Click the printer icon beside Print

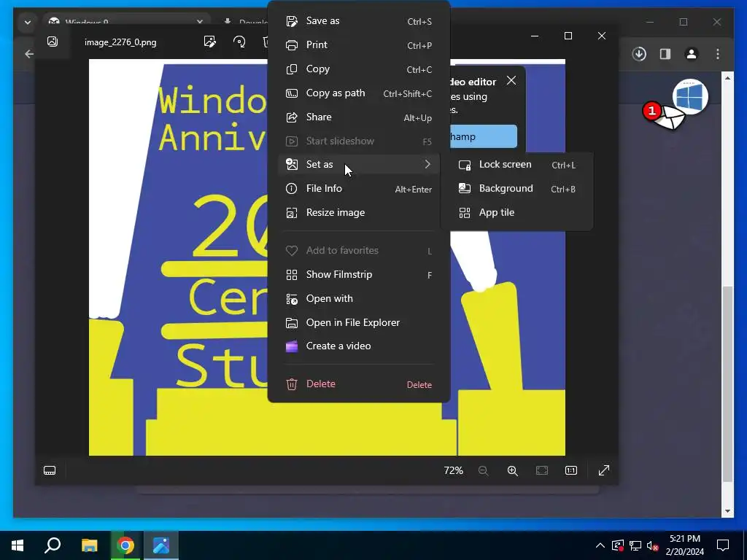pyautogui.click(x=292, y=45)
